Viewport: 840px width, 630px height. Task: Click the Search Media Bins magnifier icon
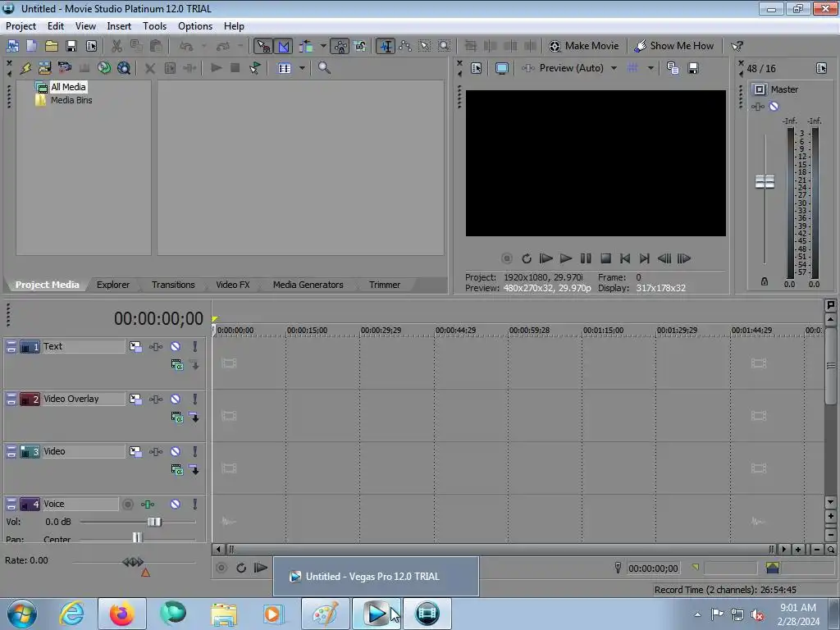[x=324, y=68]
